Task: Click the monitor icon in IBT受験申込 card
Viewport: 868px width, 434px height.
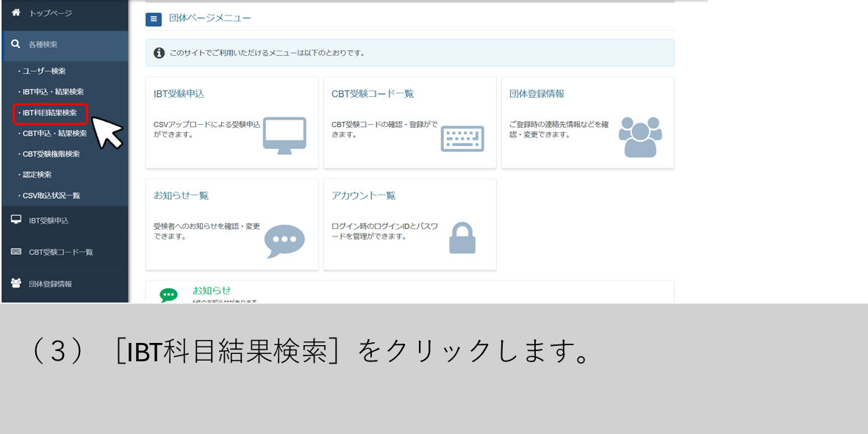Action: pos(284,136)
